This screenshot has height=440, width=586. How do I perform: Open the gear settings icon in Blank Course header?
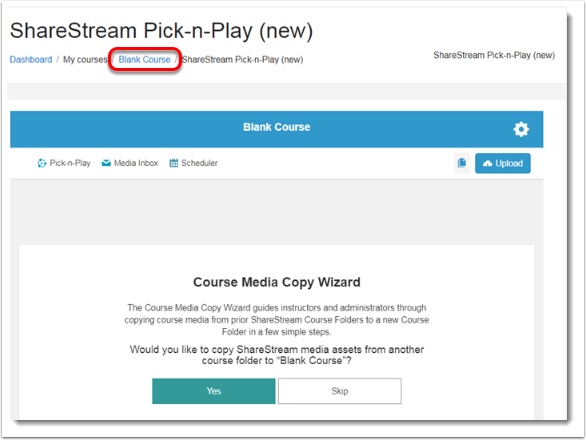click(x=521, y=129)
